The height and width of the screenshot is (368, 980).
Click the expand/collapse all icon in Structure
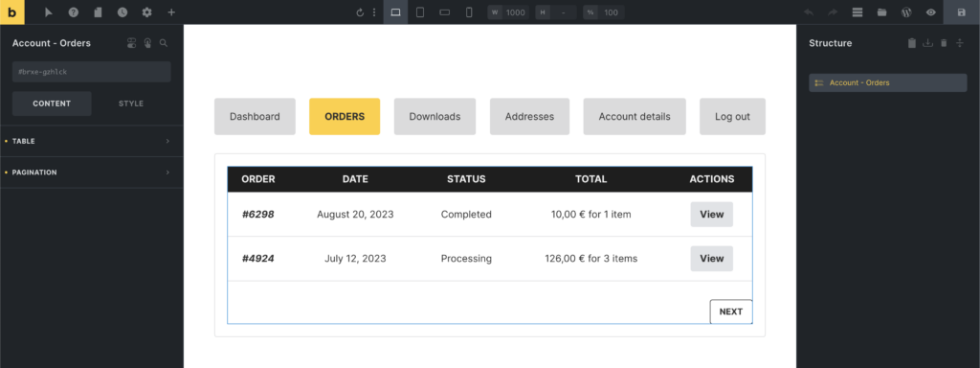click(960, 43)
